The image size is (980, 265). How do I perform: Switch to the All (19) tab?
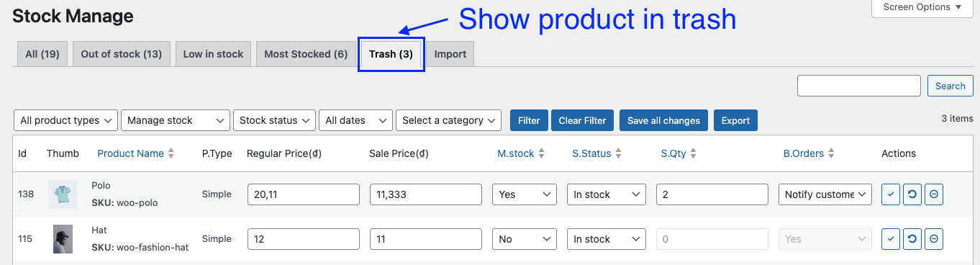click(42, 54)
